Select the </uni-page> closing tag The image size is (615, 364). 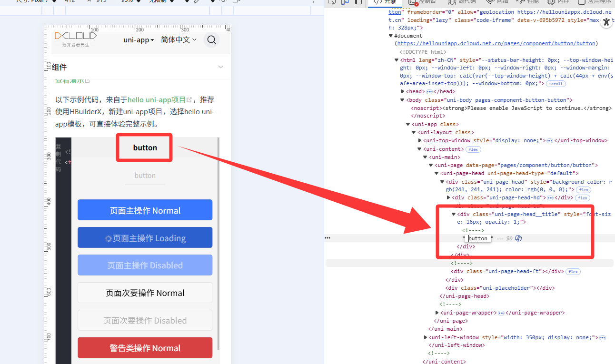point(450,321)
